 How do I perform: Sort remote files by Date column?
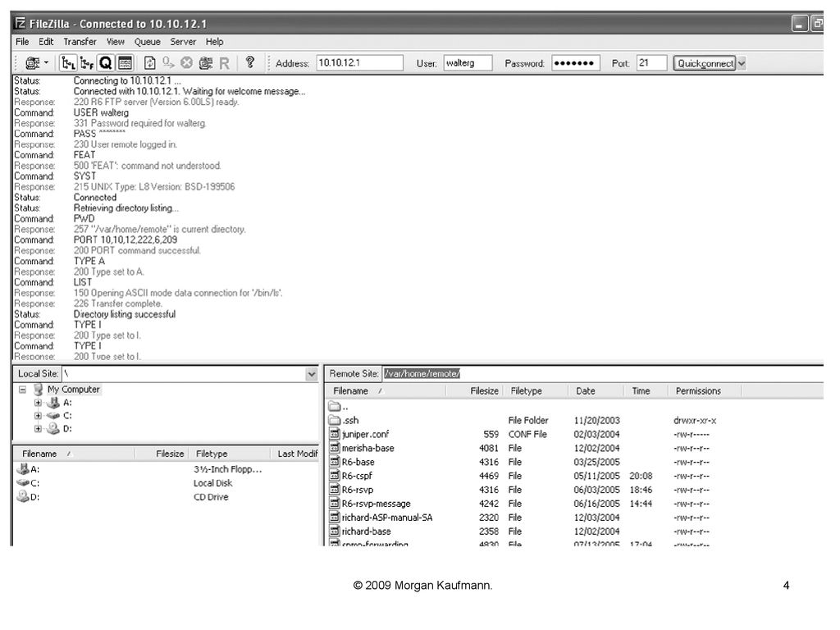[596, 391]
